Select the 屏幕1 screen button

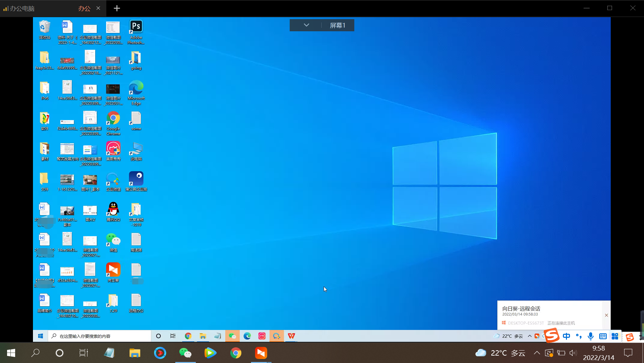[x=337, y=25]
